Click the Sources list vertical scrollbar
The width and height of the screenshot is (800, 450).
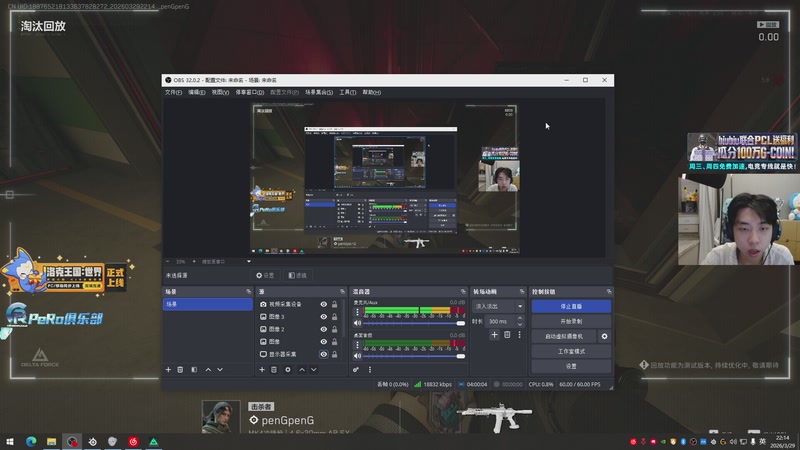[344, 317]
